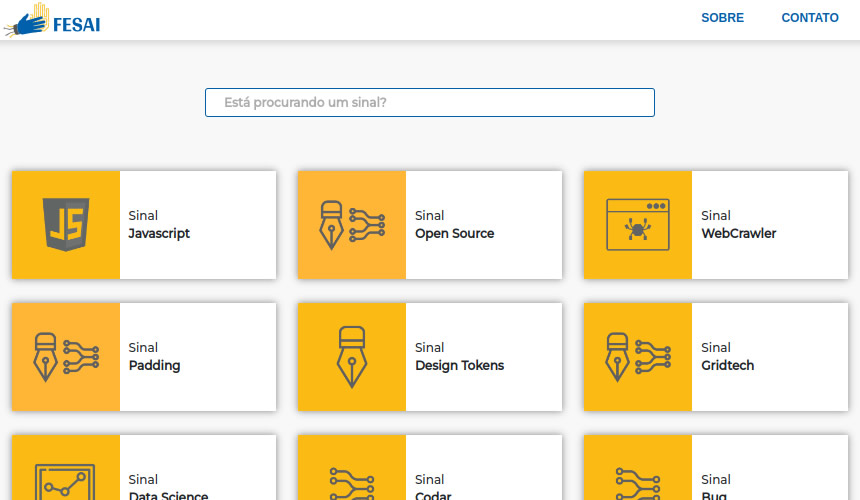Open the Gridtech sign title
This screenshot has height=500, width=860.
(x=727, y=366)
